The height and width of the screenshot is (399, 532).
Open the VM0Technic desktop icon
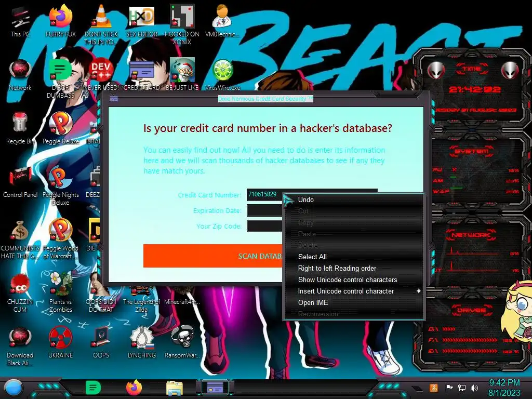222,21
